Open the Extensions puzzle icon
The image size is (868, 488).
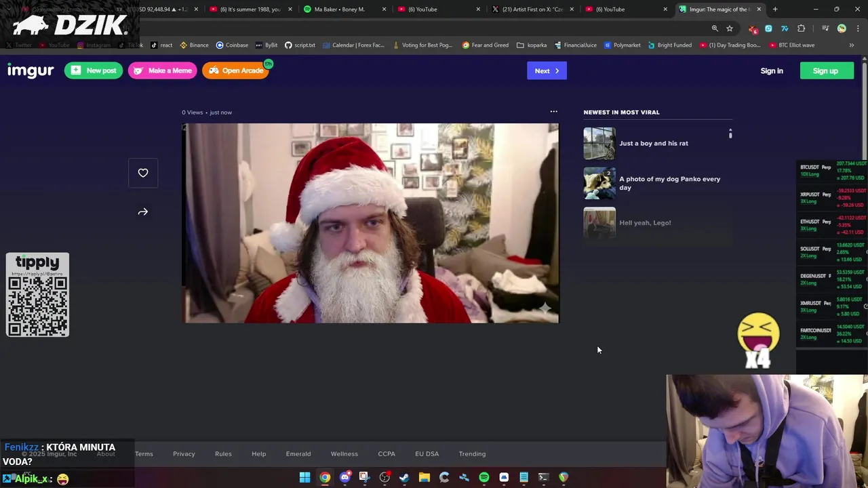tap(802, 28)
